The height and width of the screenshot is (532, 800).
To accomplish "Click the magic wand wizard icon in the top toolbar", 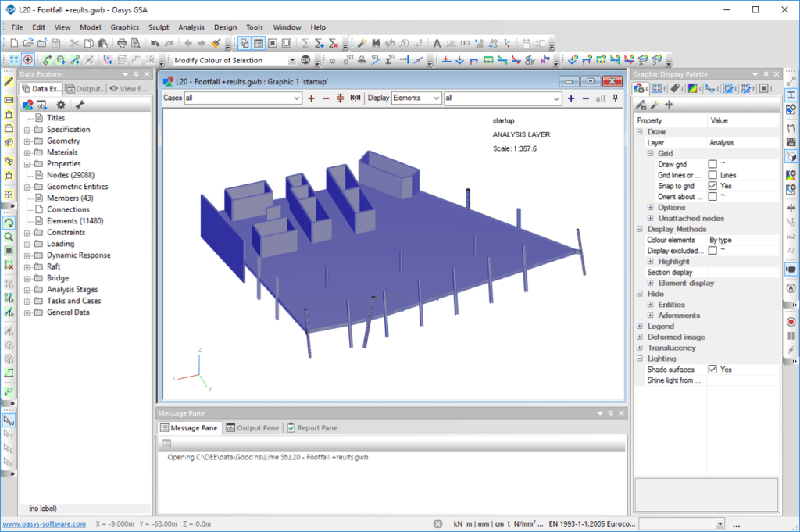I will 362,43.
